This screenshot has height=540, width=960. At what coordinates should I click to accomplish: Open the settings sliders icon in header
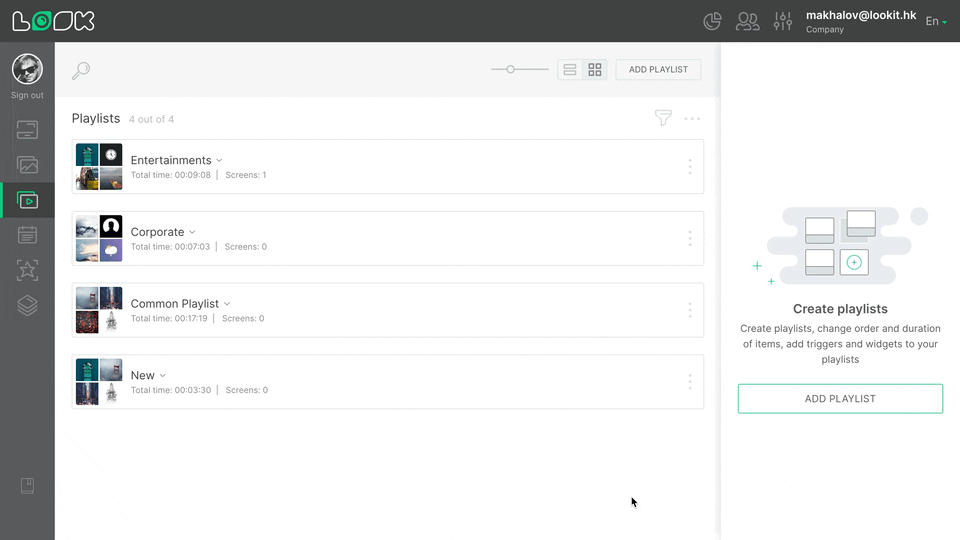[783, 21]
